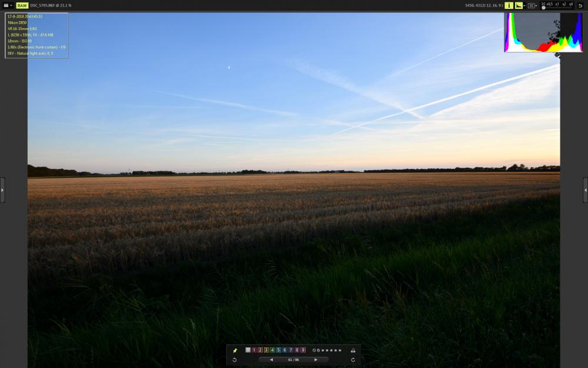The image size is (588, 368).
Task: Click the RGB histogram graph
Action: click(x=543, y=32)
